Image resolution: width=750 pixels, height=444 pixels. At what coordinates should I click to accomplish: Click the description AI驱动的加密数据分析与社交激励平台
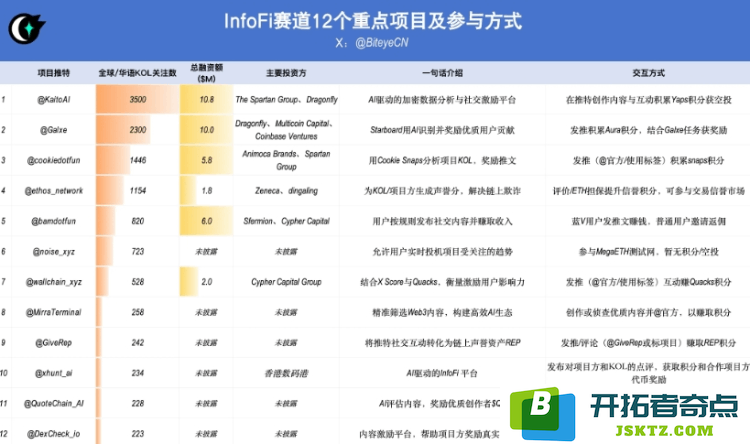(x=442, y=100)
